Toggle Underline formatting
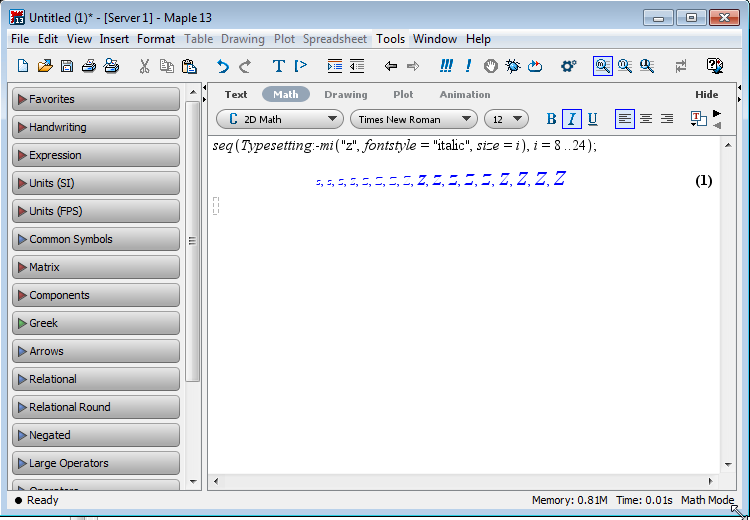Image resolution: width=750 pixels, height=520 pixels. (592, 119)
